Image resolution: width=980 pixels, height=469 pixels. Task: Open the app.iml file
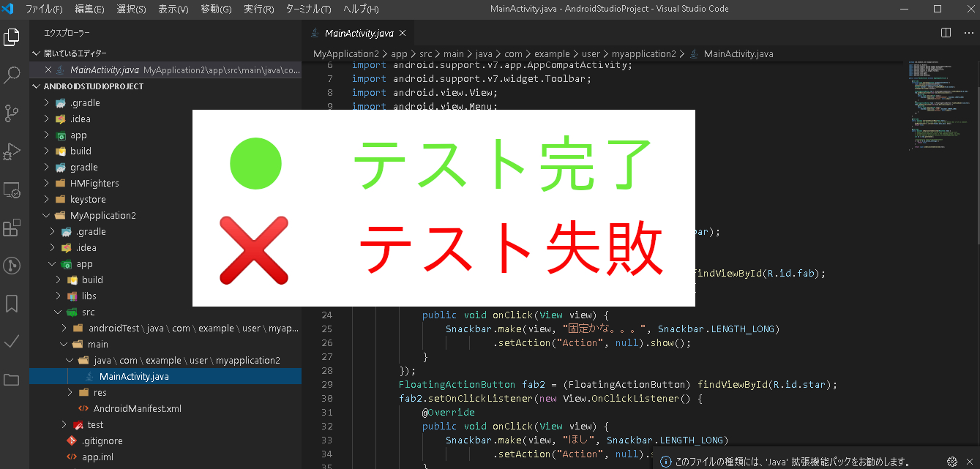click(165, 457)
